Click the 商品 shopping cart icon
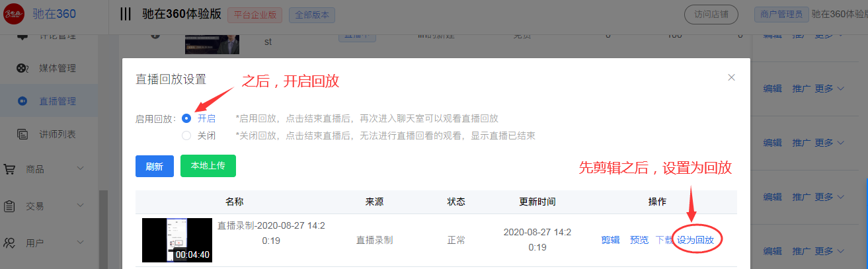This screenshot has height=269, width=868. pos(10,169)
